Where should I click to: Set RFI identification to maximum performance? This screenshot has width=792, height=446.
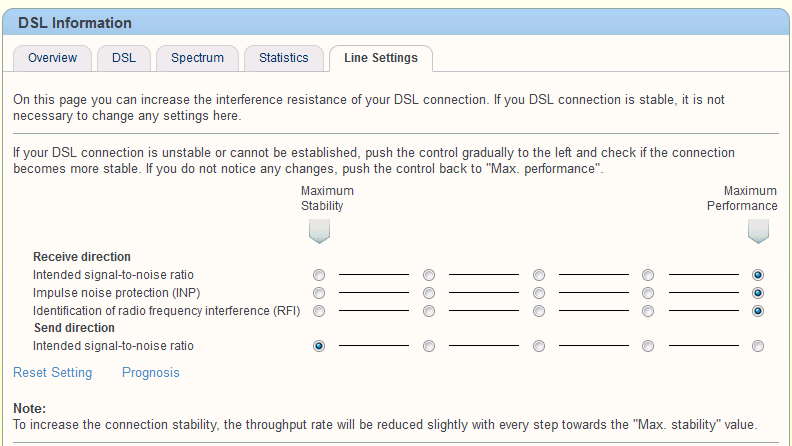758,311
